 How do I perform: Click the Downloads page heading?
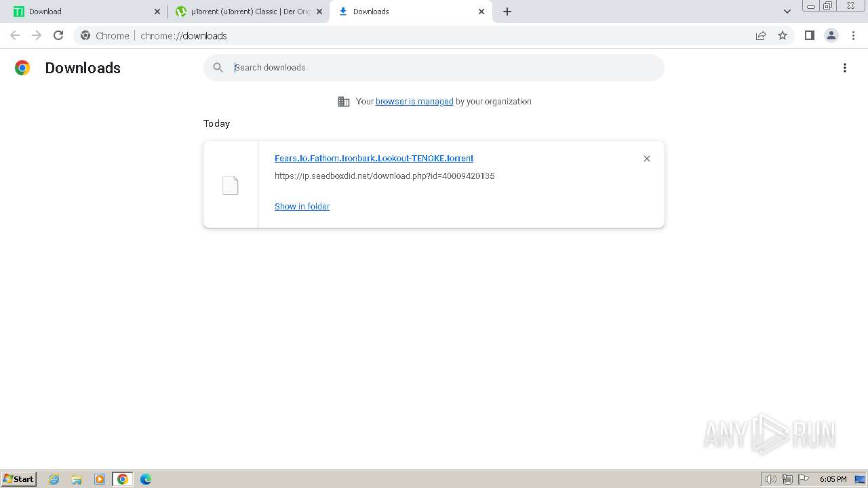83,68
